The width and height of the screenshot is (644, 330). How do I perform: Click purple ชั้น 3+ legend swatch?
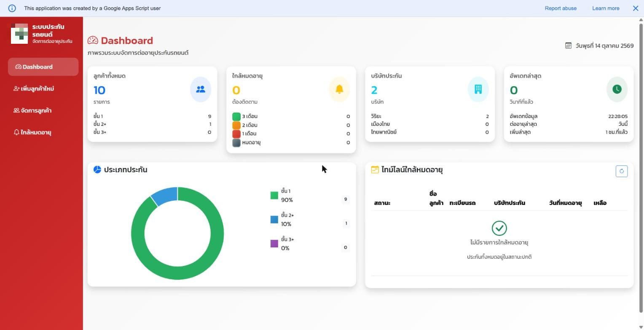tap(274, 244)
